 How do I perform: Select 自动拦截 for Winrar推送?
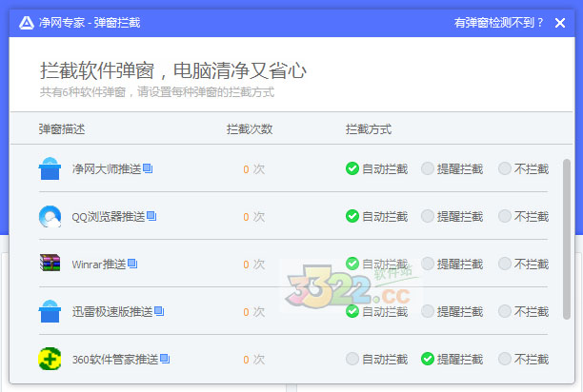[376, 264]
